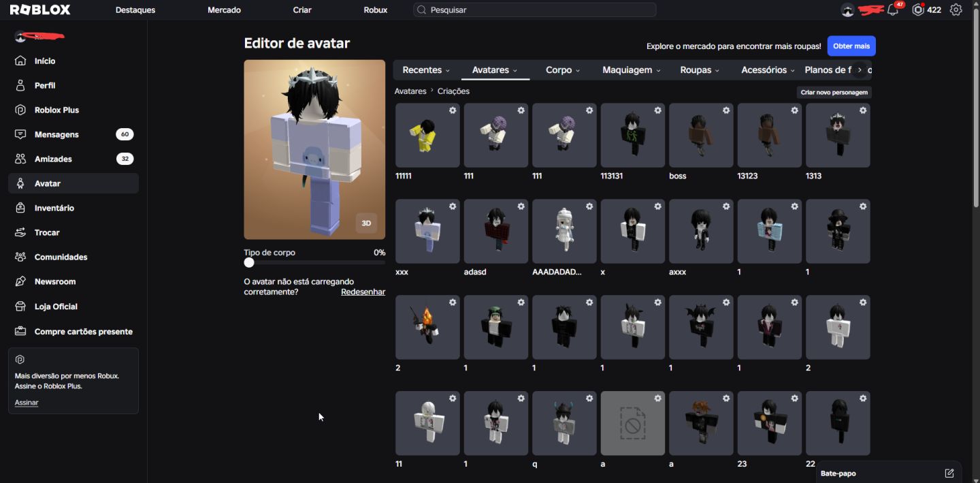This screenshot has height=483, width=980.
Task: Open the notifications bell icon
Action: coord(894,10)
